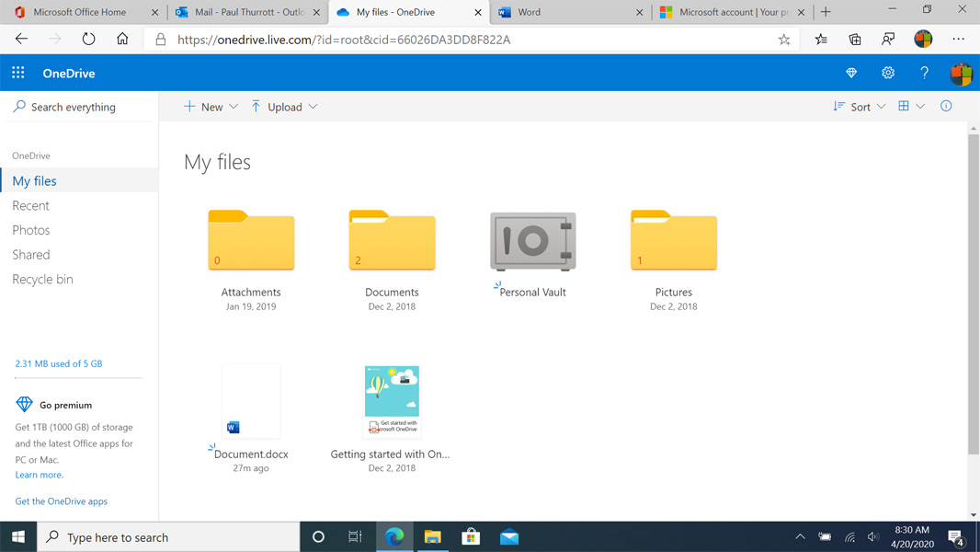Open the Help question mark icon

click(x=924, y=73)
